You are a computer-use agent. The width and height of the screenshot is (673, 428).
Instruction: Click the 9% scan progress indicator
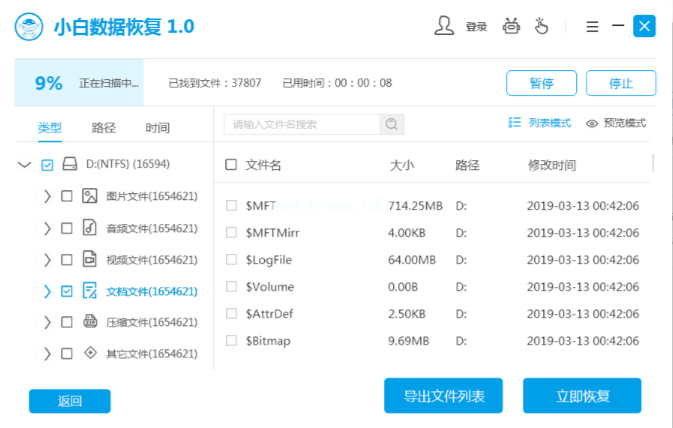click(48, 83)
